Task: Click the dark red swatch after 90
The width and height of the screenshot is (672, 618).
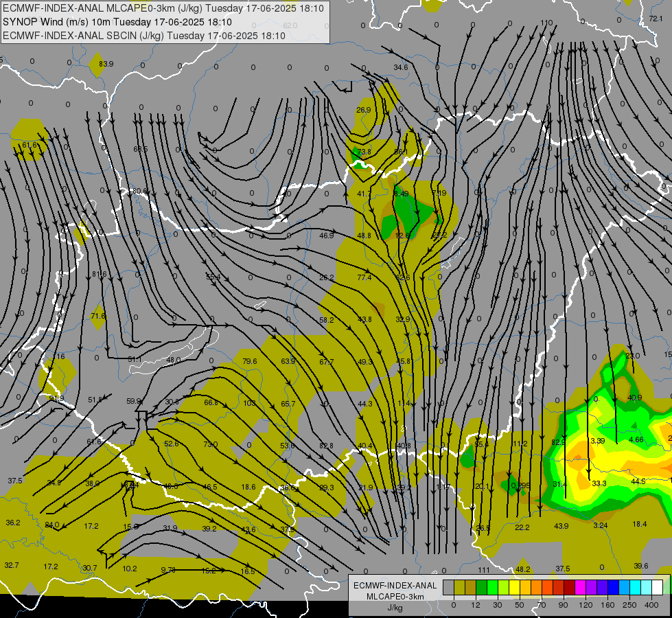Action: point(570,588)
